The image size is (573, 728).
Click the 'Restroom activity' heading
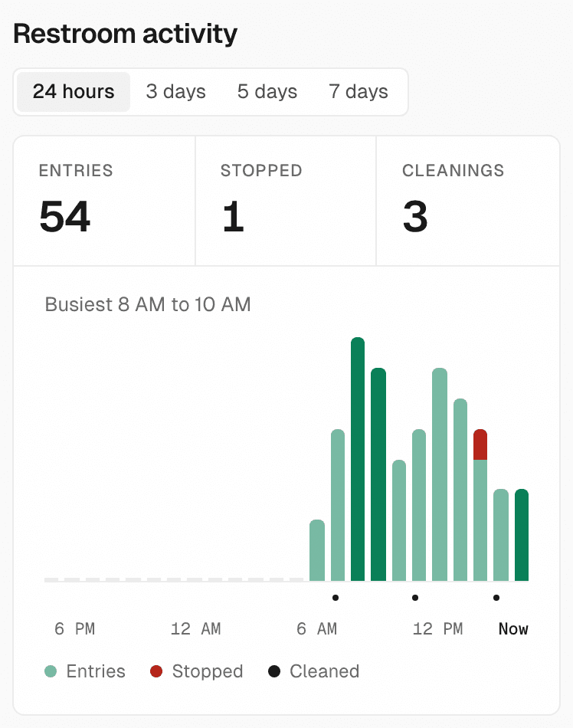pos(126,34)
